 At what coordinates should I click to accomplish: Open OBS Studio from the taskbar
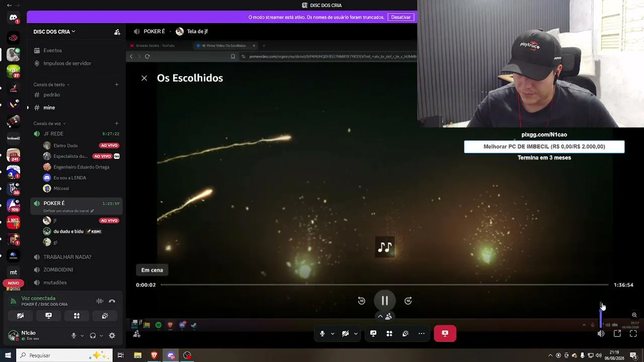pos(188,355)
